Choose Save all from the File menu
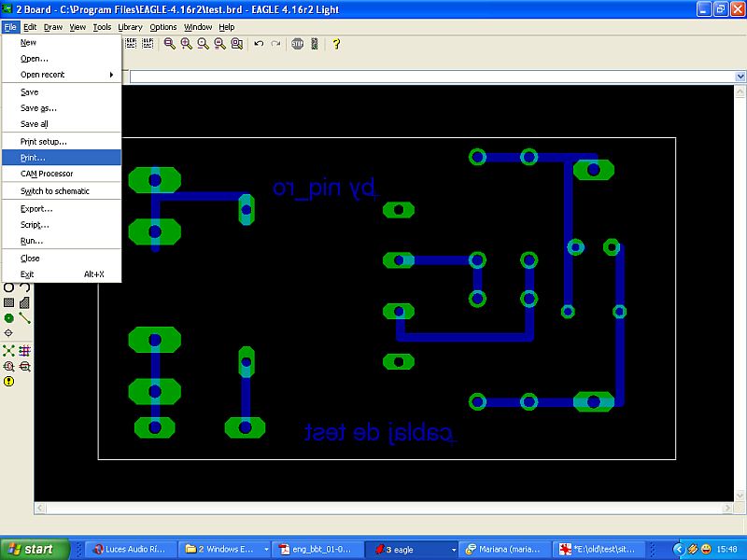747x560 pixels. tap(62, 124)
